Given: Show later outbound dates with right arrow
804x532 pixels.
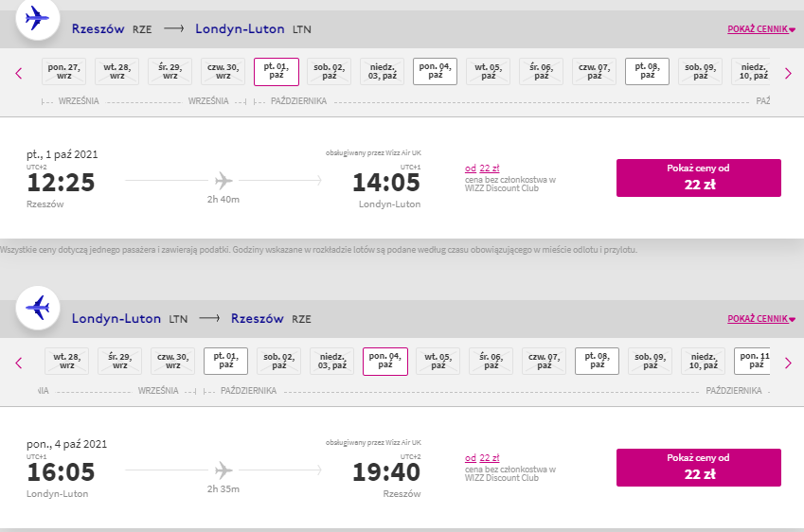Looking at the screenshot, I should tap(788, 73).
